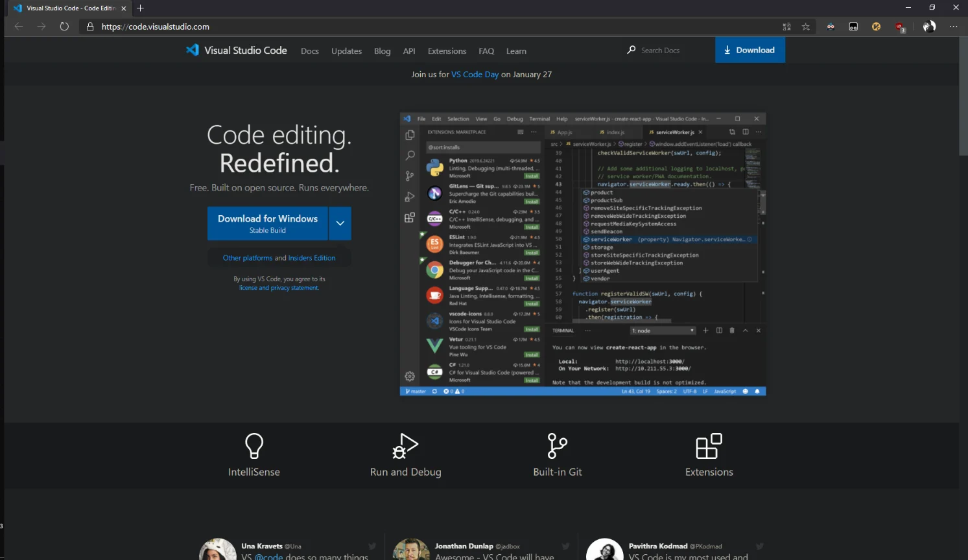Click the Run and Debug feature label
This screenshot has width=968, height=560.
[x=406, y=472]
